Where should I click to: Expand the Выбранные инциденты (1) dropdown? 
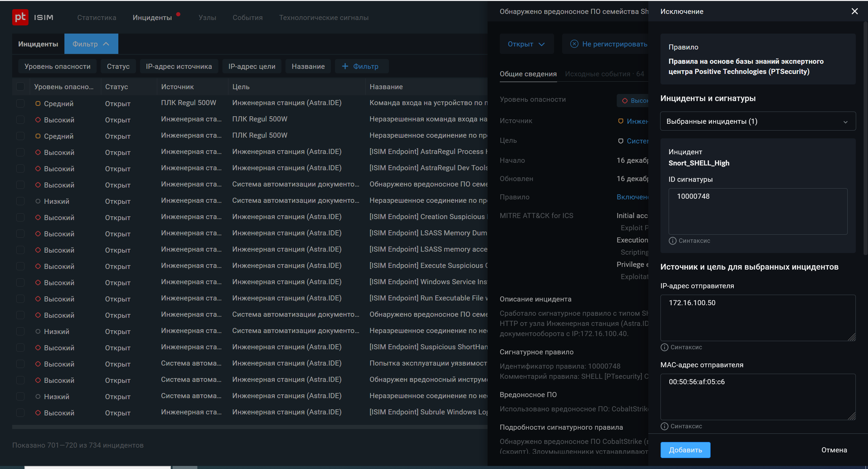click(757, 121)
